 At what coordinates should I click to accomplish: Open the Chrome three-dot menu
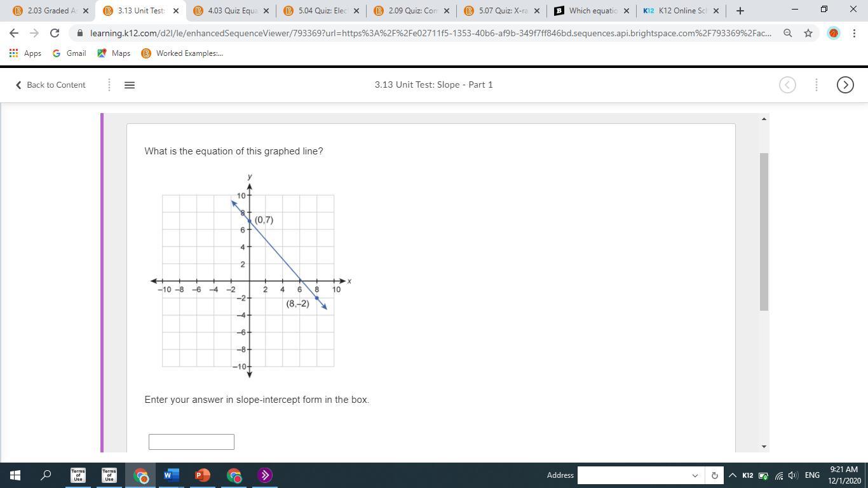tap(855, 33)
